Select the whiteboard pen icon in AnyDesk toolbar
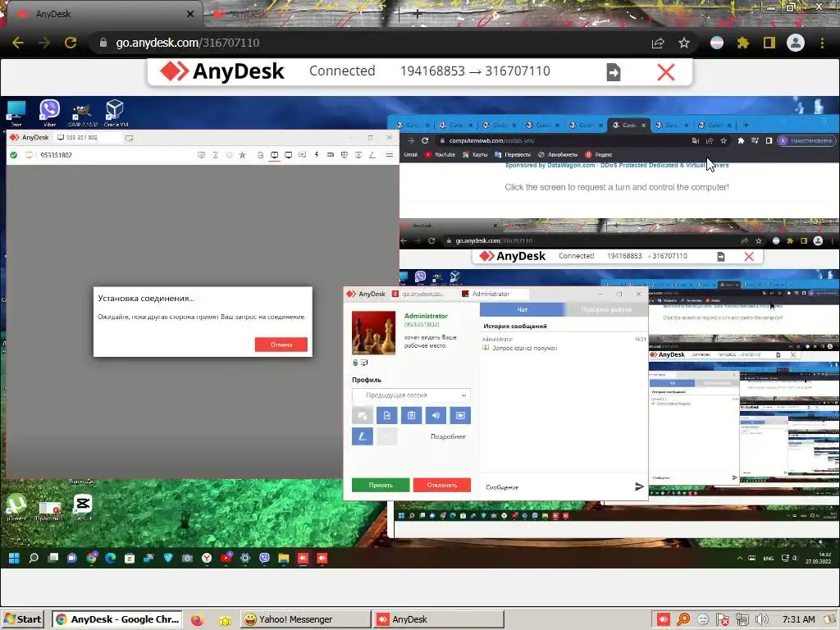This screenshot has height=630, width=840. coord(372,155)
